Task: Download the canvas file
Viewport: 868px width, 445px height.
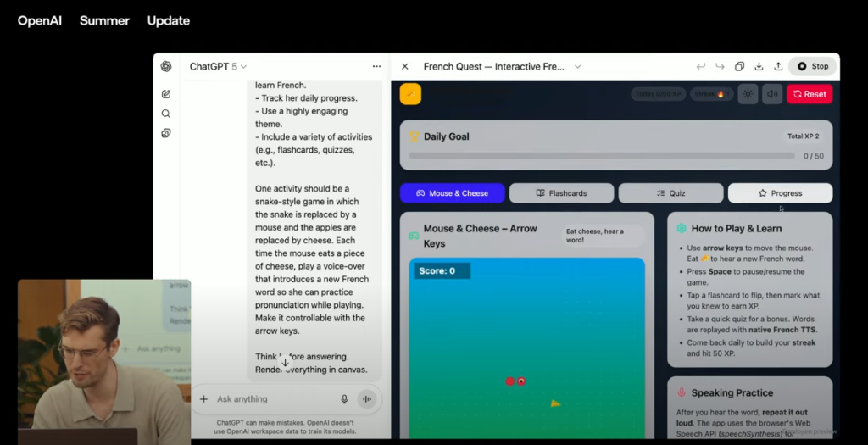Action: pyautogui.click(x=759, y=66)
